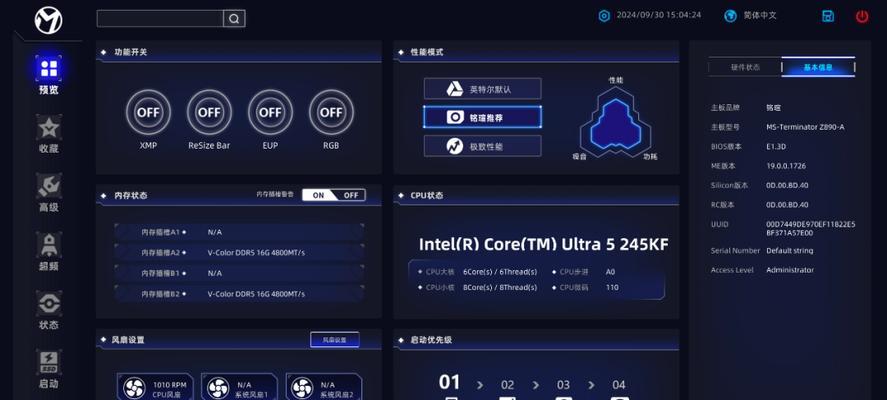Click the Silicon版本 0D.00.BD.40 value
This screenshot has height=400, width=887.
tap(787, 185)
